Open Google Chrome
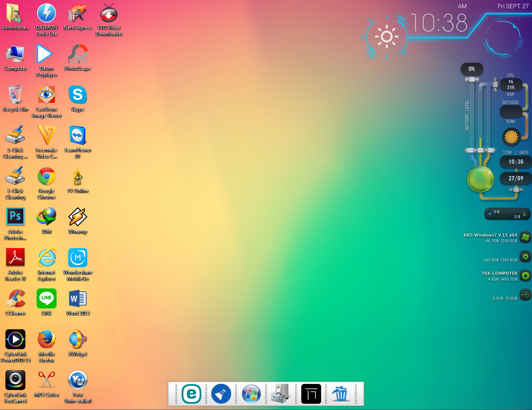532x410 pixels. tap(47, 177)
